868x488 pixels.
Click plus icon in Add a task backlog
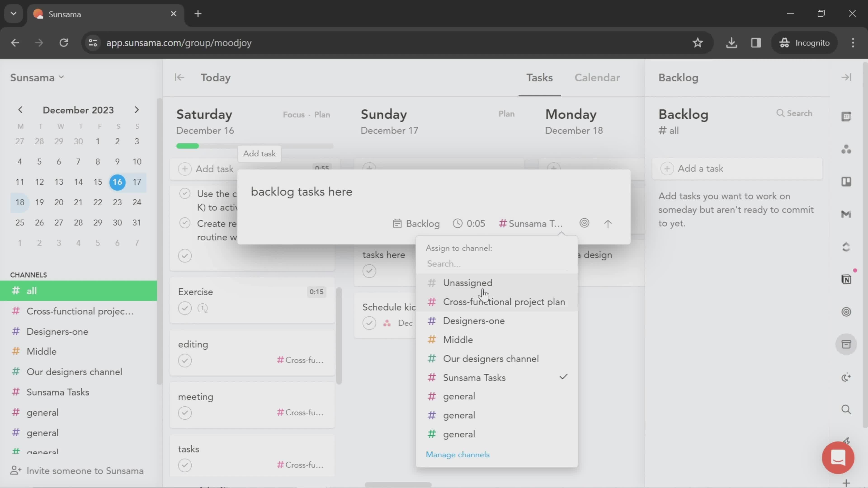point(667,168)
